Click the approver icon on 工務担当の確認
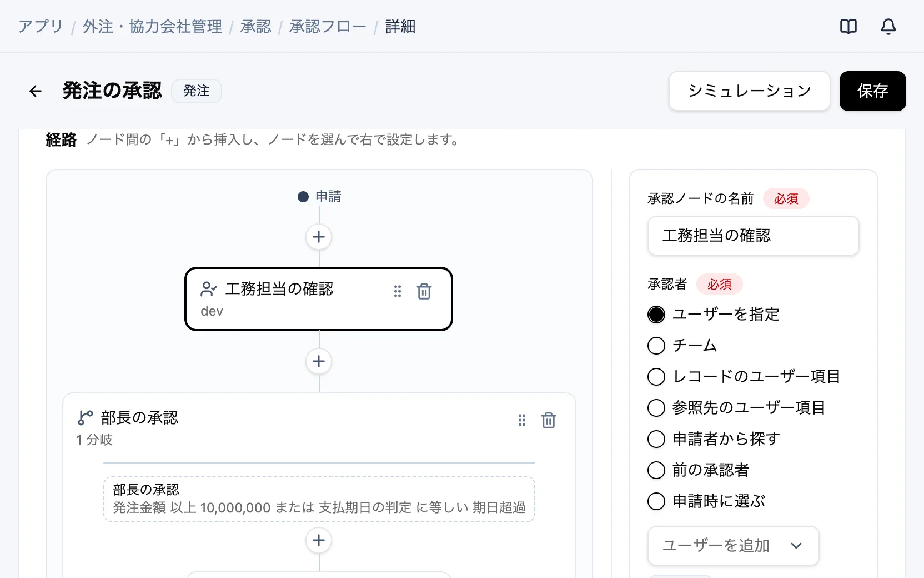Screen dimensions: 924x578 point(209,289)
